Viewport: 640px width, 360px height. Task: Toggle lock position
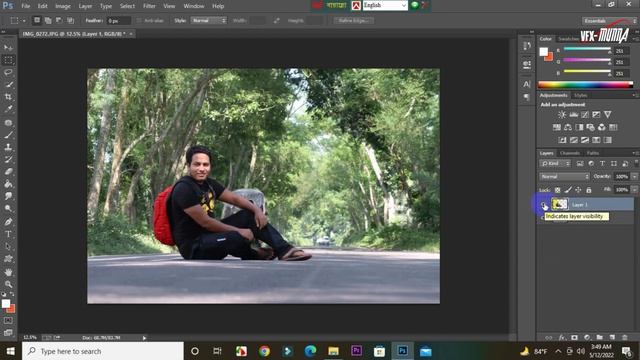[578, 190]
